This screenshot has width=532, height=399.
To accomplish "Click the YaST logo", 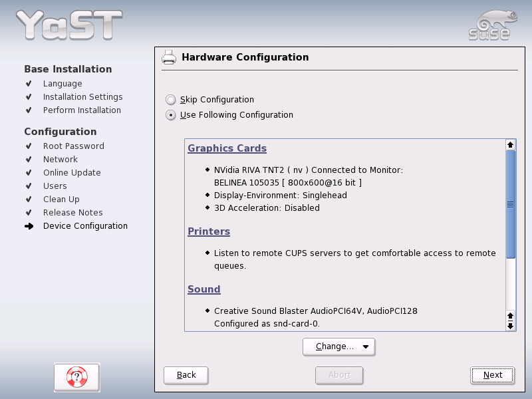I will click(69, 25).
